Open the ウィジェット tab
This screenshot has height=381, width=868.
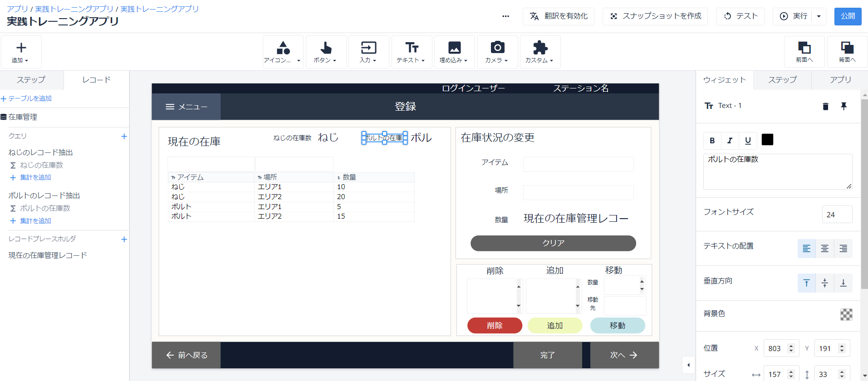pos(725,80)
